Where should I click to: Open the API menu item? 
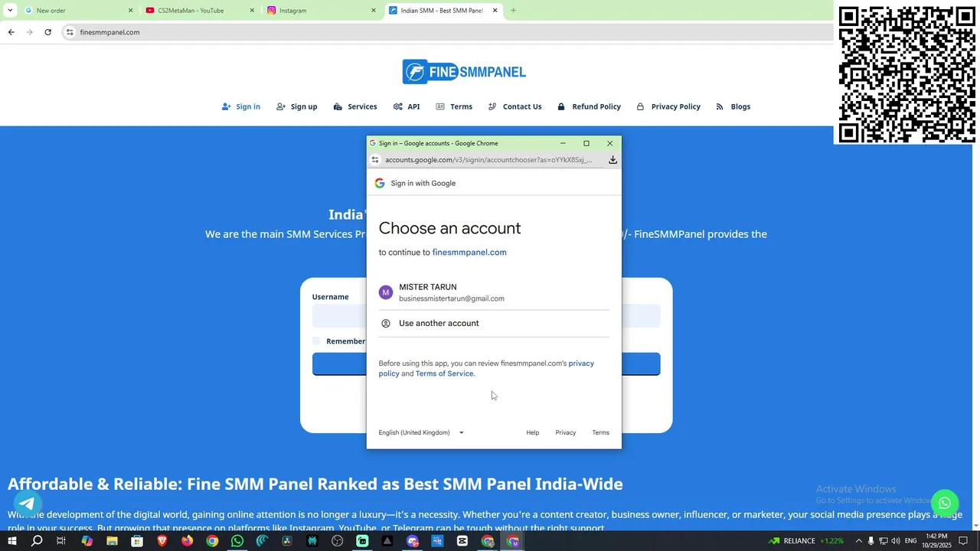(x=407, y=106)
